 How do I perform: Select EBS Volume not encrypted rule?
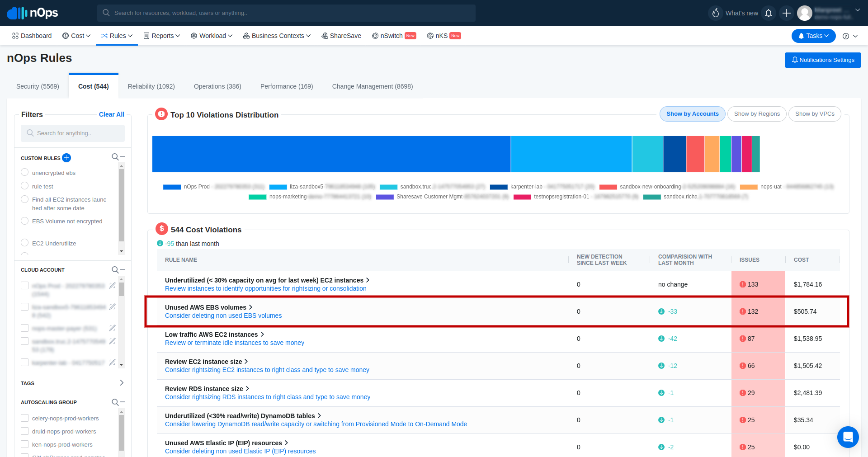pyautogui.click(x=25, y=221)
